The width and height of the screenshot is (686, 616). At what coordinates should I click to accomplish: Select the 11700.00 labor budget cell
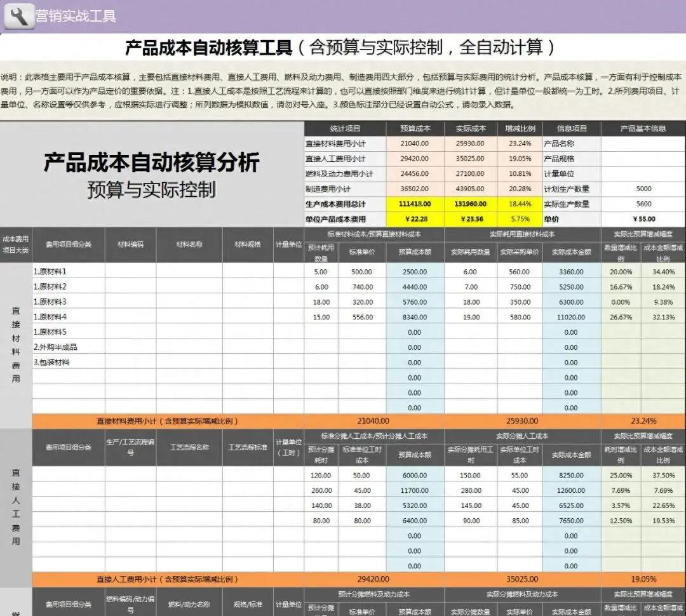click(x=415, y=490)
